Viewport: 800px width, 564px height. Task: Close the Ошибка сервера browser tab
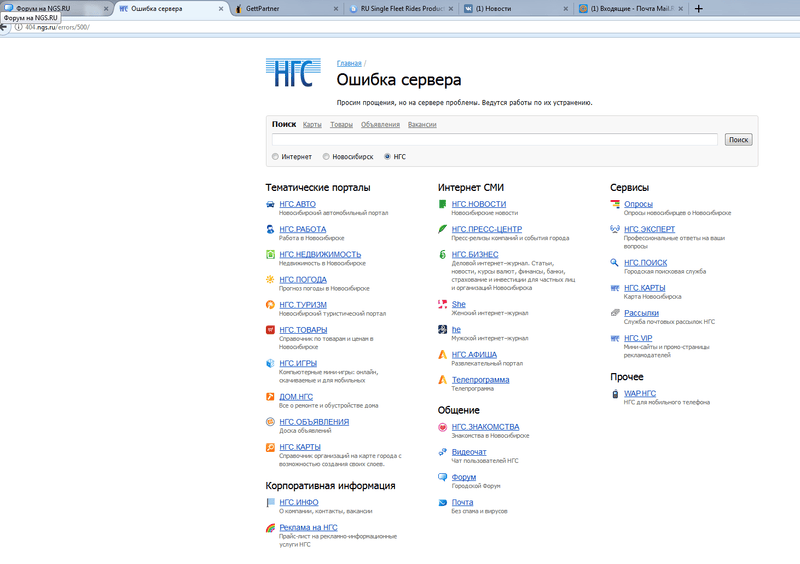tap(221, 9)
